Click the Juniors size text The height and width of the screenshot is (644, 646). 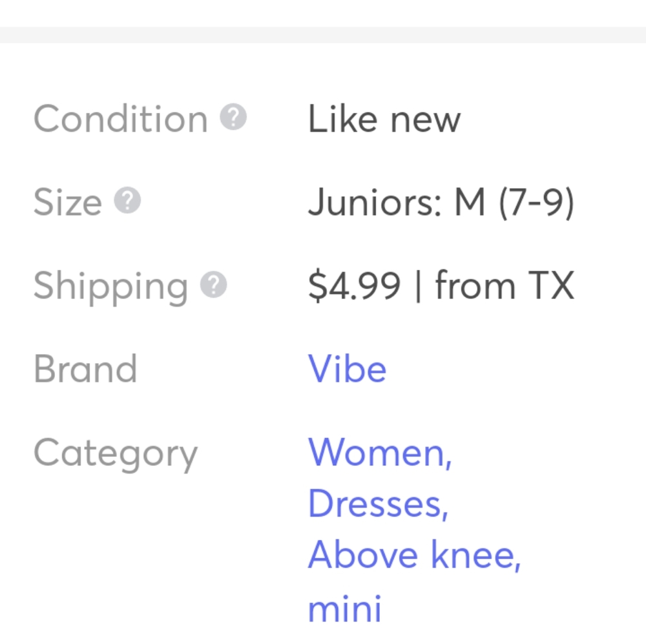pyautogui.click(x=375, y=202)
